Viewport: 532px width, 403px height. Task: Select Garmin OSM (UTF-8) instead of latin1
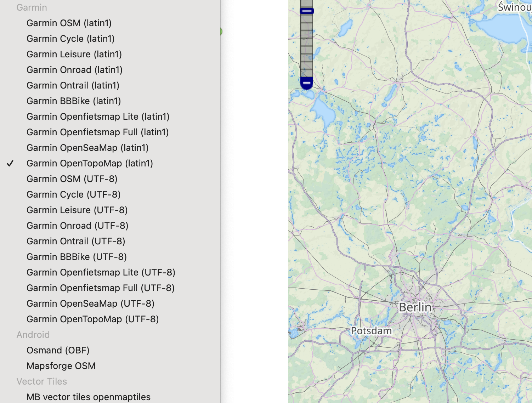(x=72, y=179)
